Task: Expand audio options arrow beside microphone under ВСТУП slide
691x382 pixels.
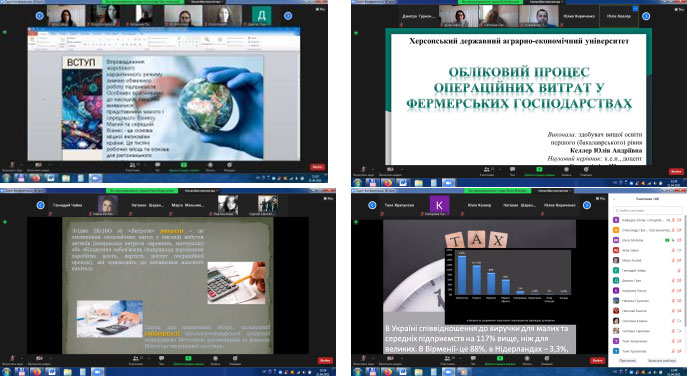Action: [21, 165]
